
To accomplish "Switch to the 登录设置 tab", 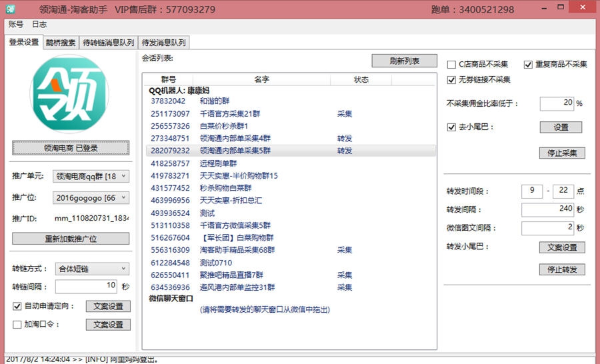I will [x=24, y=42].
